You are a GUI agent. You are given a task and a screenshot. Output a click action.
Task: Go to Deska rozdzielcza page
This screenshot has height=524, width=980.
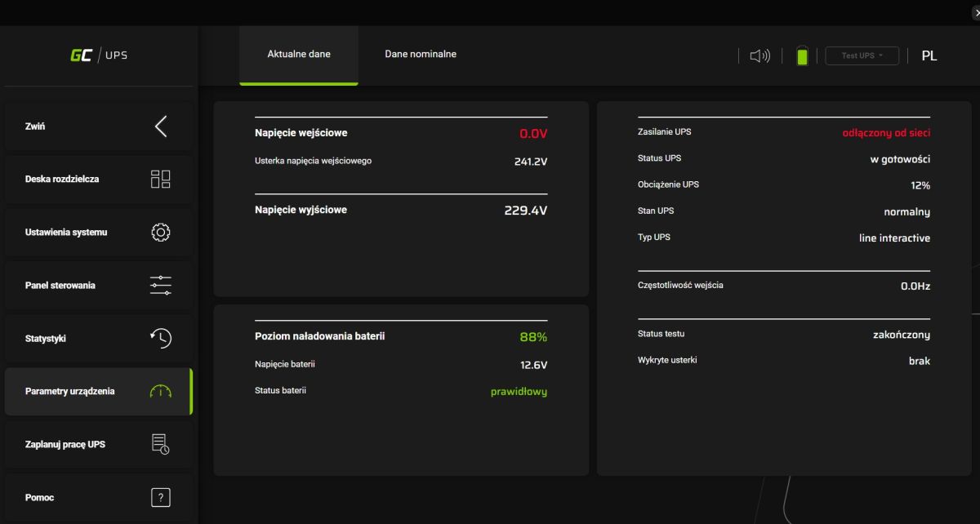tap(62, 180)
